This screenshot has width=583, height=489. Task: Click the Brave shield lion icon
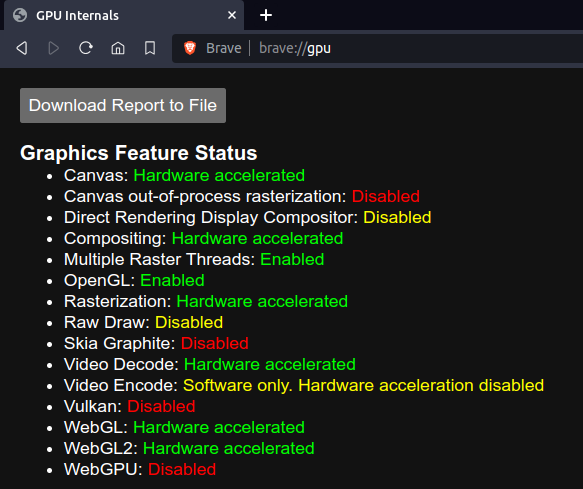point(190,48)
